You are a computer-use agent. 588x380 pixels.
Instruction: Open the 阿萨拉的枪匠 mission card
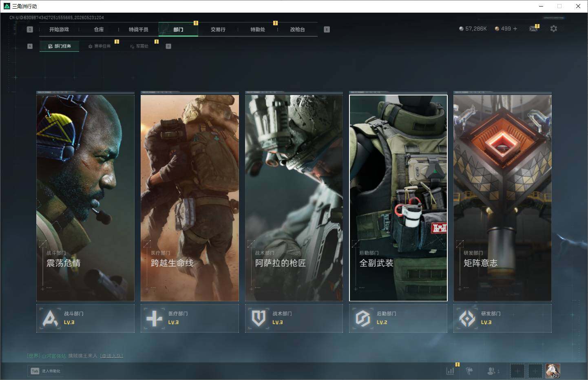(x=294, y=198)
